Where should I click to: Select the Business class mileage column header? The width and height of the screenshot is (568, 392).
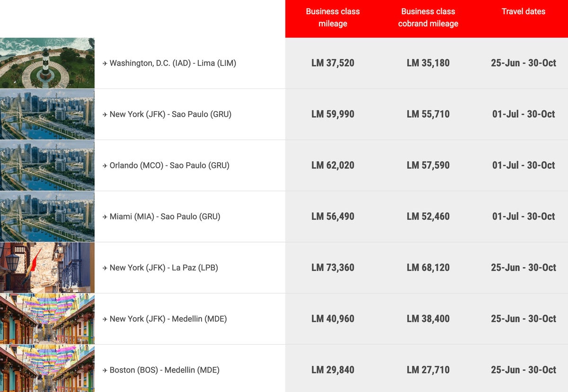click(333, 17)
